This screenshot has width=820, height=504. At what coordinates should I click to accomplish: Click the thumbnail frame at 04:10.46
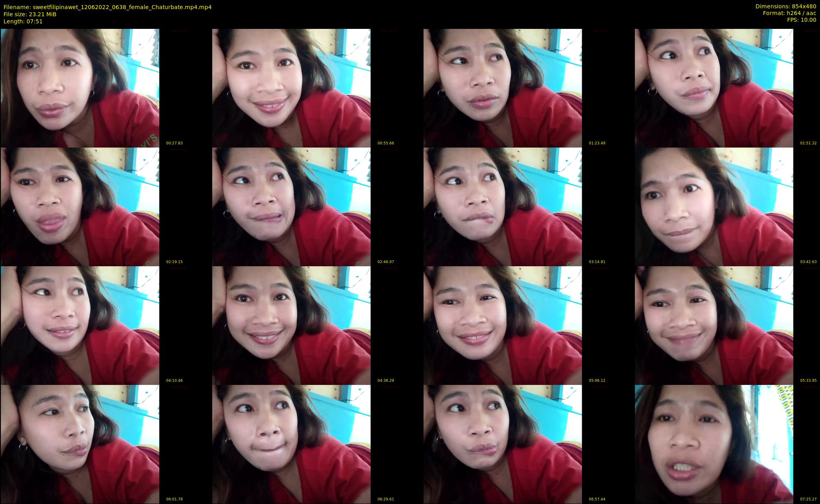(80, 325)
